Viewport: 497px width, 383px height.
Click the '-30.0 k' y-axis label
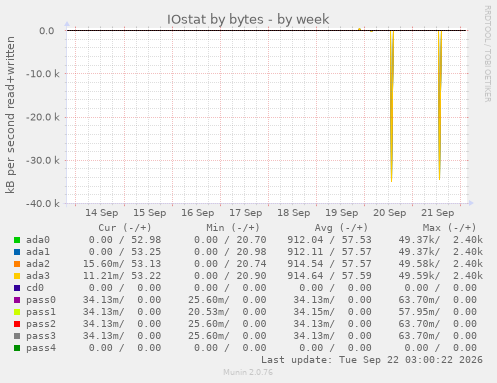pyautogui.click(x=43, y=161)
